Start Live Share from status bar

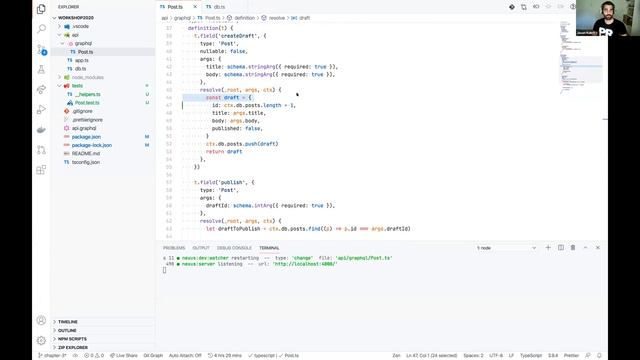124,356
